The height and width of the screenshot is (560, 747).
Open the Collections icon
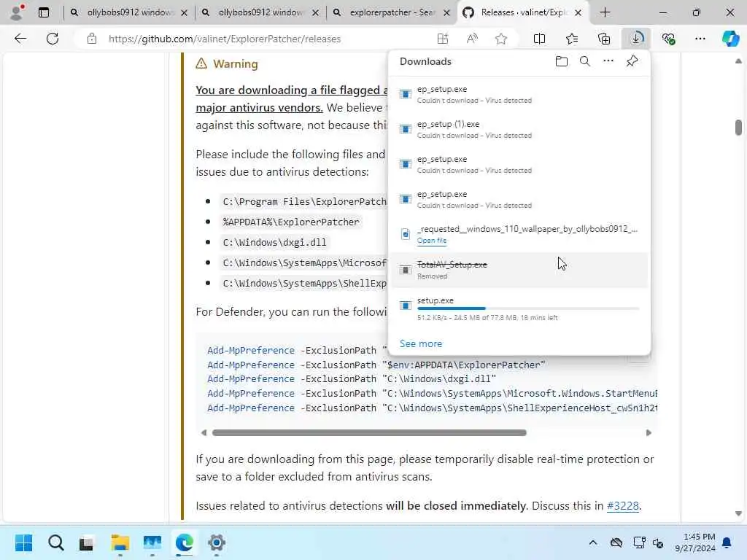pyautogui.click(x=603, y=39)
